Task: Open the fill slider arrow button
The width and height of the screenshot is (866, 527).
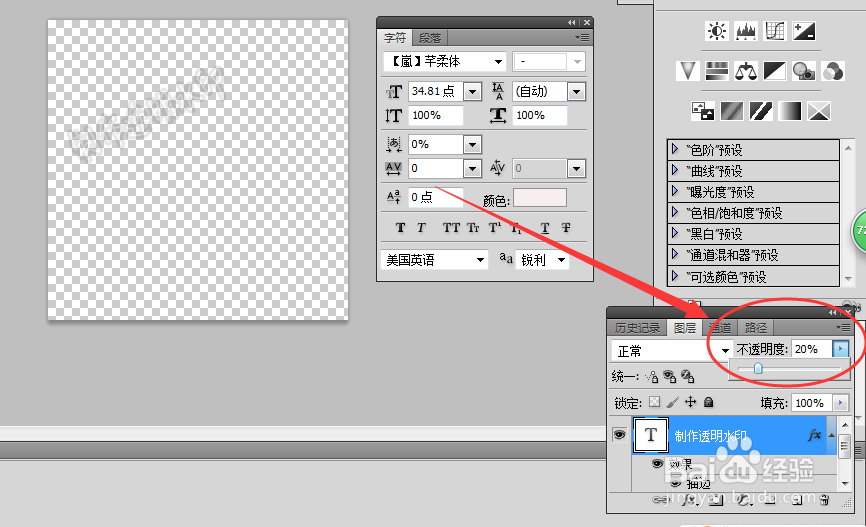Action: (x=840, y=403)
